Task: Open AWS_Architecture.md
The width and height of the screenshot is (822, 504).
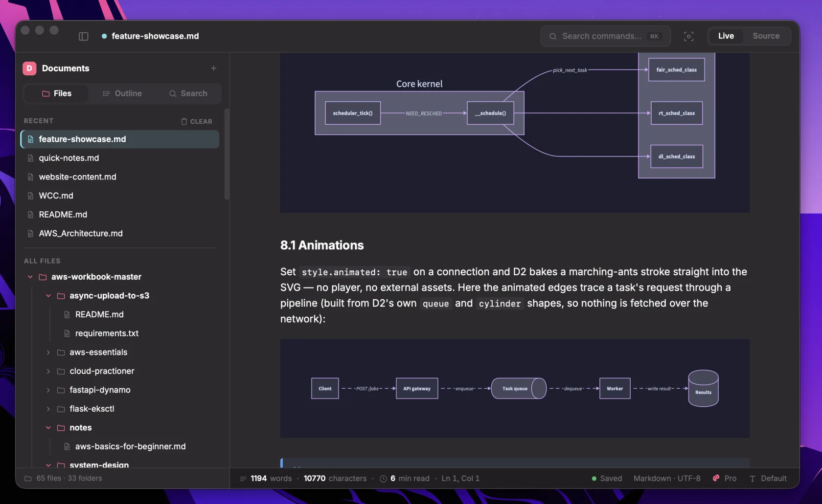Action: (120, 234)
